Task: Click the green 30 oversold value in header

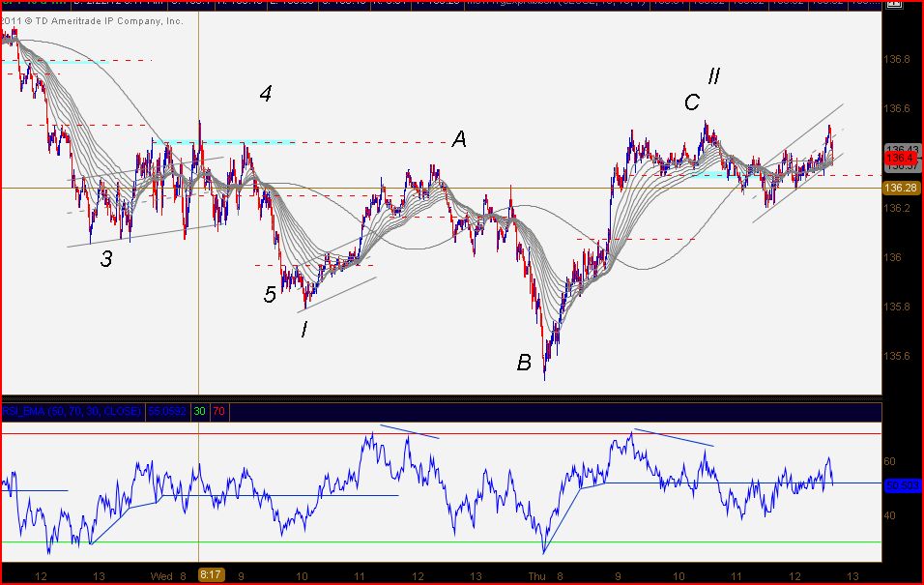Action: click(200, 411)
